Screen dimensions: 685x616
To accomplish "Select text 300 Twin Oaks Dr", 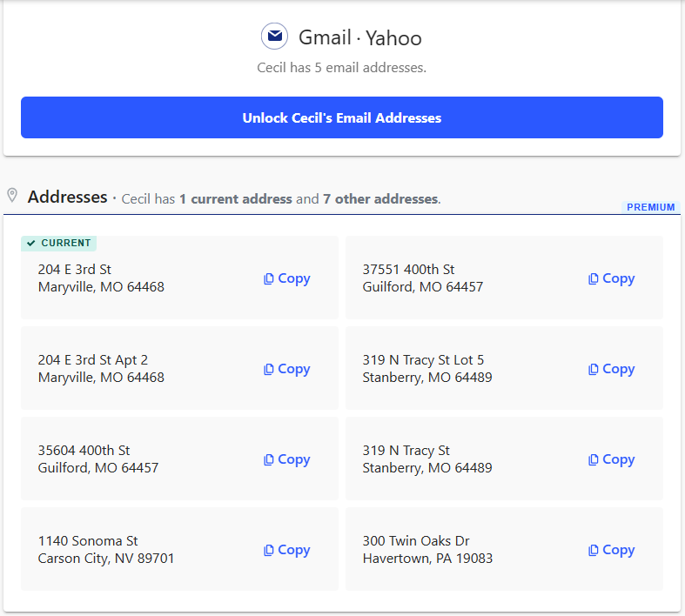I will tap(416, 540).
